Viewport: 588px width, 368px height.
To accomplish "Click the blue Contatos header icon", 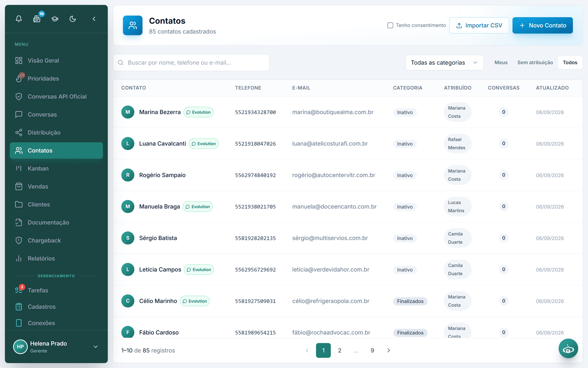I will point(133,25).
